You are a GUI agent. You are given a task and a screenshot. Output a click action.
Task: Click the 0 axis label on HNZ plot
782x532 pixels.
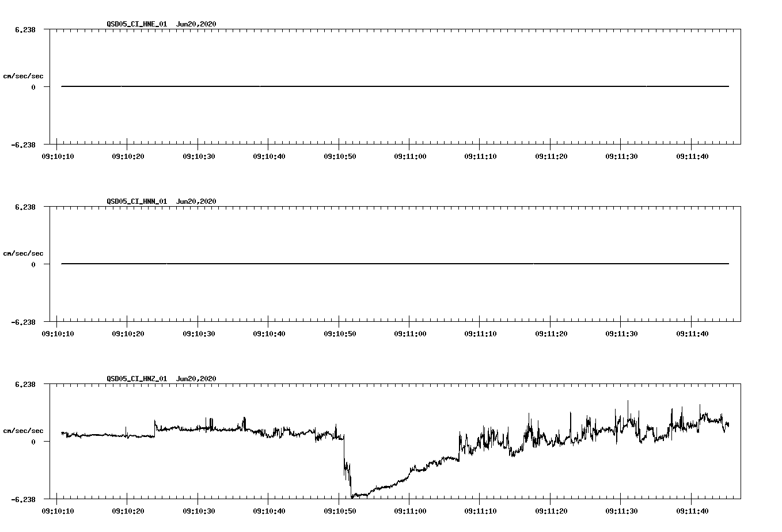pos(33,442)
